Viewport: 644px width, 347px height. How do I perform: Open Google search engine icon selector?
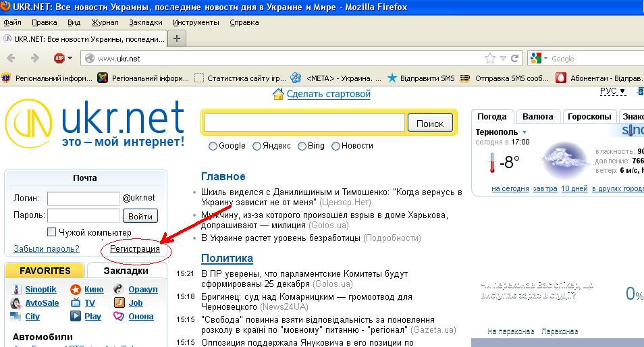tap(536, 58)
